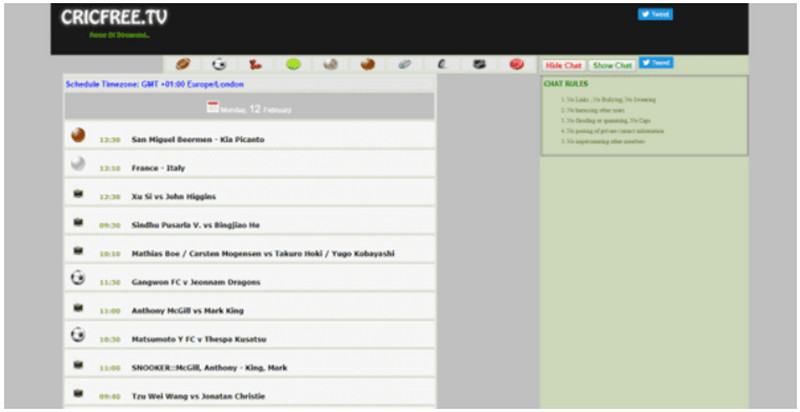Click the red ball icon at end of sports bar
Viewport: 800px width, 412px height.
click(516, 64)
